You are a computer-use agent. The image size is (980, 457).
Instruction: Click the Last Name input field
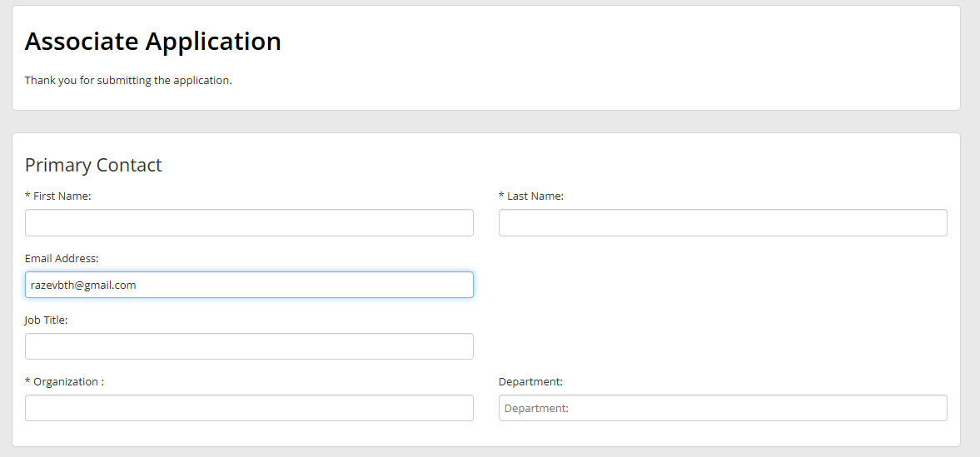pyautogui.click(x=723, y=222)
